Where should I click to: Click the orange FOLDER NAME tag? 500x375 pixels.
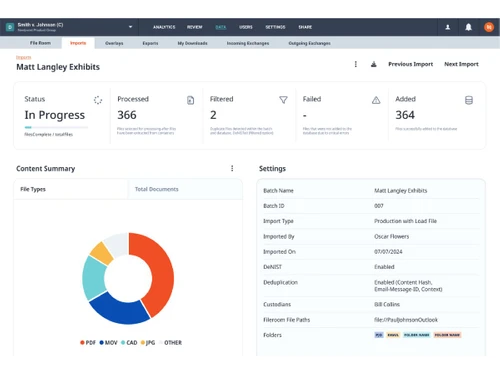(x=447, y=335)
